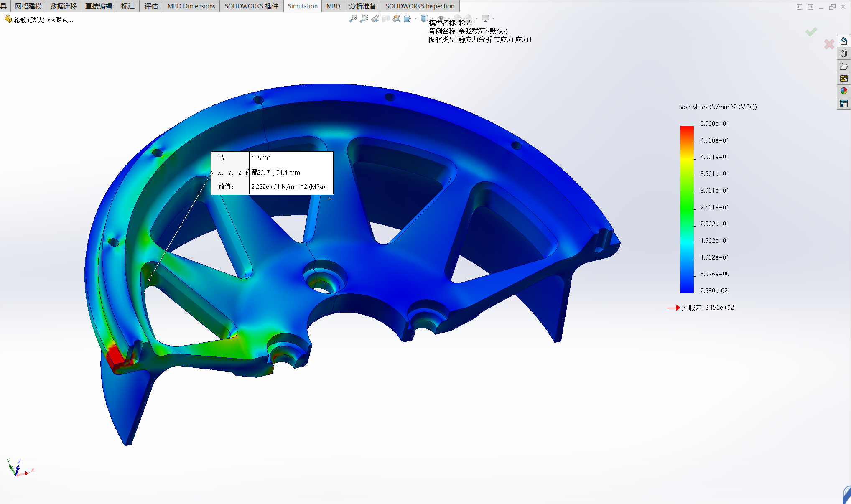Screen dimensions: 851x504
Task: Open the SOLIDWORKS Inspection tab
Action: pyautogui.click(x=420, y=6)
